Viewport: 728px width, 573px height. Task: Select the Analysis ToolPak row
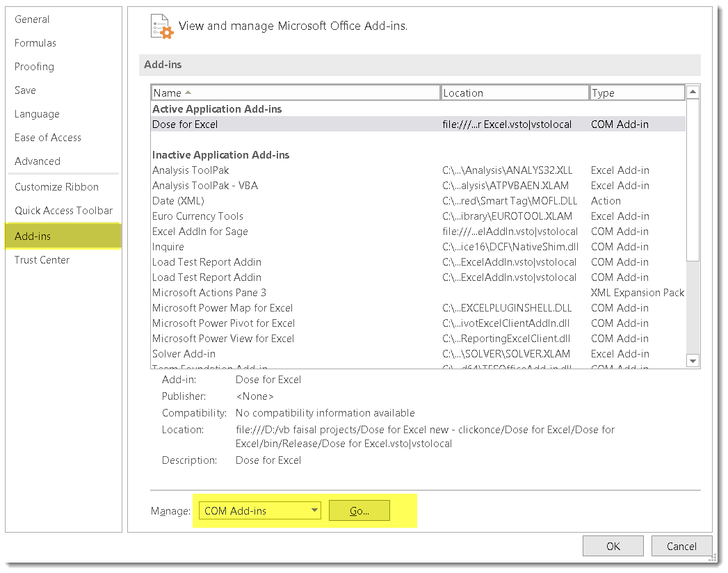tap(419, 170)
